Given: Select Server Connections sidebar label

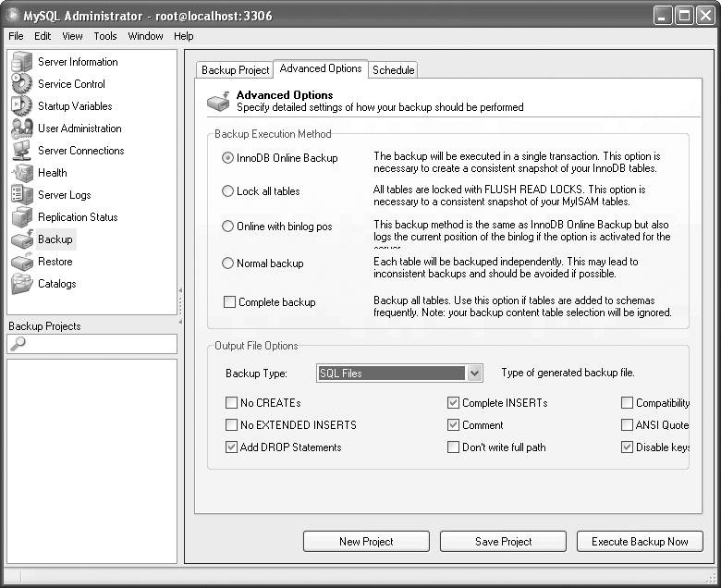Looking at the screenshot, I should click(81, 151).
